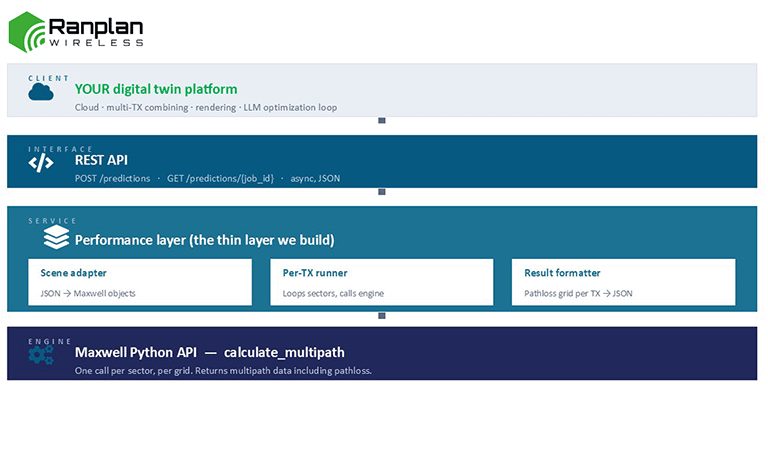768x450 pixels.
Task: Click the code brackets icon beside REST API
Action: pyautogui.click(x=41, y=163)
